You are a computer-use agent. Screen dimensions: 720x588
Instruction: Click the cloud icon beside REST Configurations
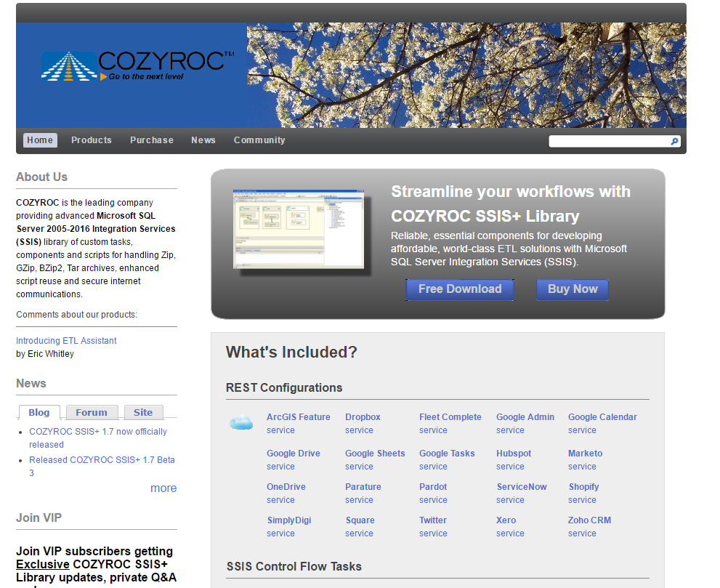pos(241,422)
